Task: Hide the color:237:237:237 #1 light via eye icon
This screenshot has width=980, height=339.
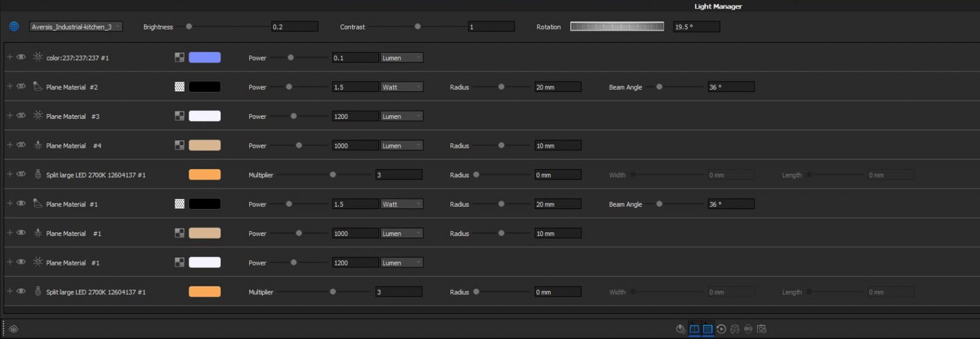Action: coord(21,57)
